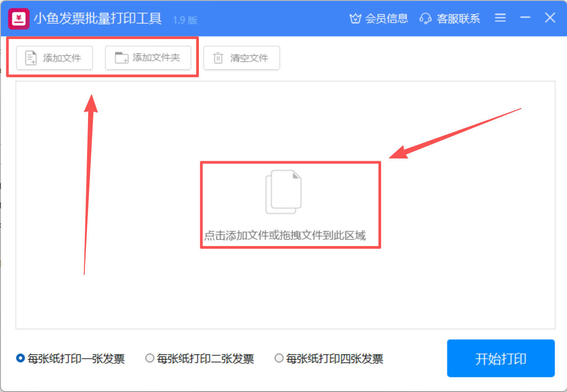This screenshot has width=567, height=392.
Task: Minimize the invoice print tool window
Action: click(x=525, y=18)
